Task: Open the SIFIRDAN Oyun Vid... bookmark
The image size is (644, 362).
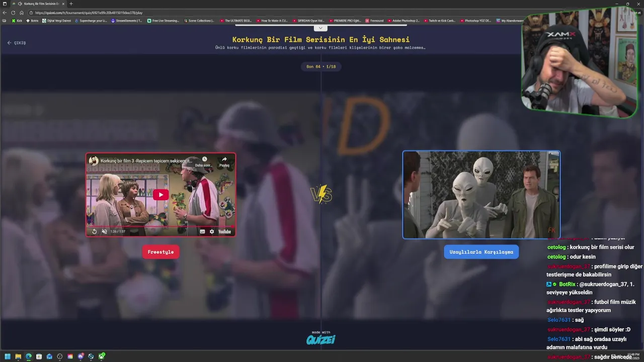Action: pyautogui.click(x=308, y=21)
